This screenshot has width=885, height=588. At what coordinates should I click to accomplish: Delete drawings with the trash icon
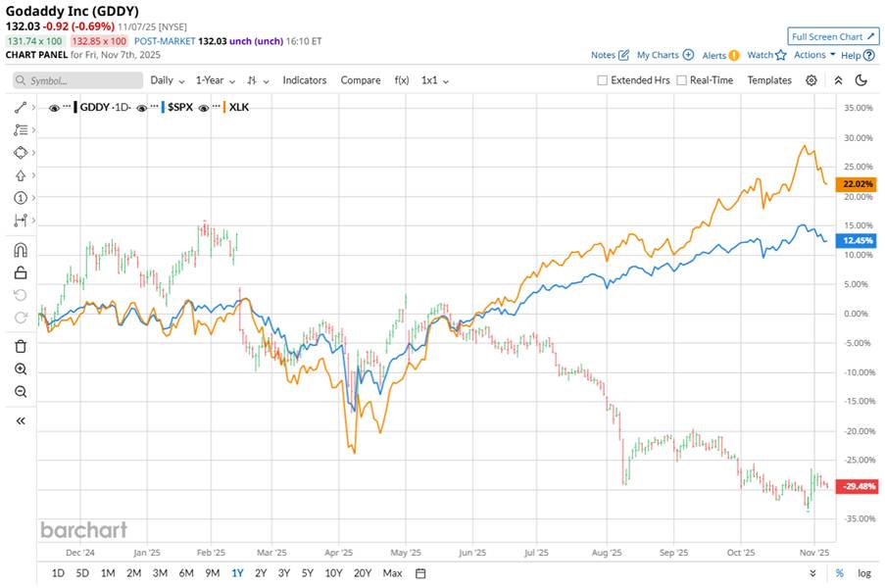point(21,346)
